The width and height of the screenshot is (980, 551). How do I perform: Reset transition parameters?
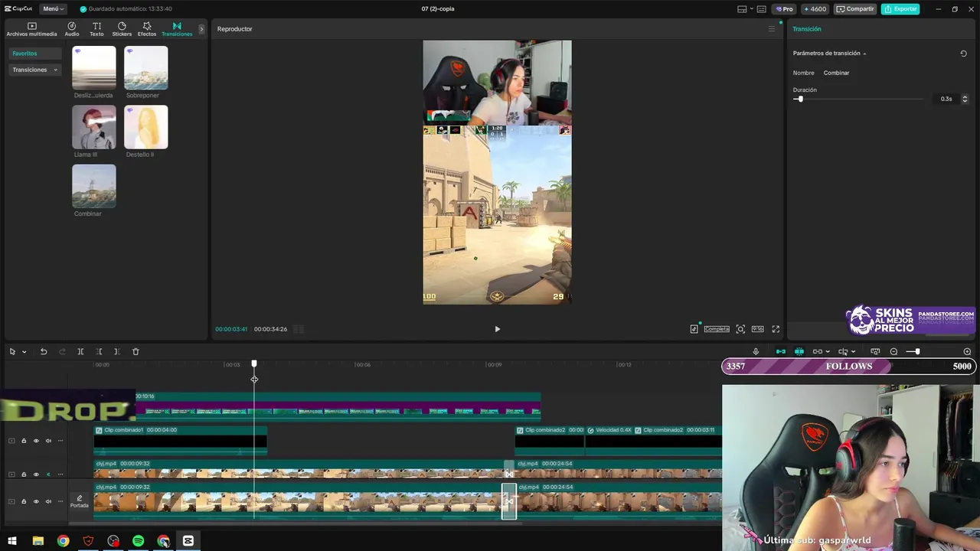pos(963,54)
